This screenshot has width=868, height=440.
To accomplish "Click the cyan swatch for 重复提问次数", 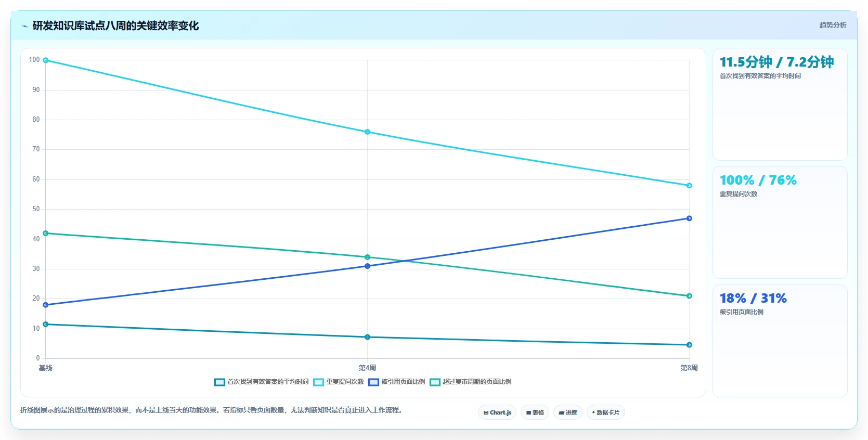I will point(318,382).
